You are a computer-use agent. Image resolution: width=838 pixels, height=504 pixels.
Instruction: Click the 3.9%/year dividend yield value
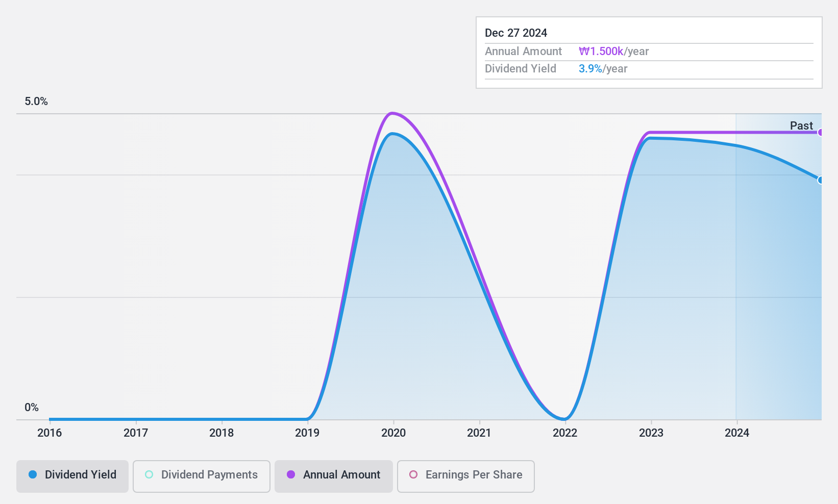coord(603,69)
